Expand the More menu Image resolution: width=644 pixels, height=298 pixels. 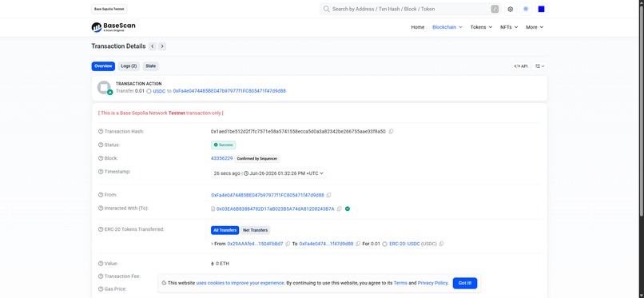(535, 27)
